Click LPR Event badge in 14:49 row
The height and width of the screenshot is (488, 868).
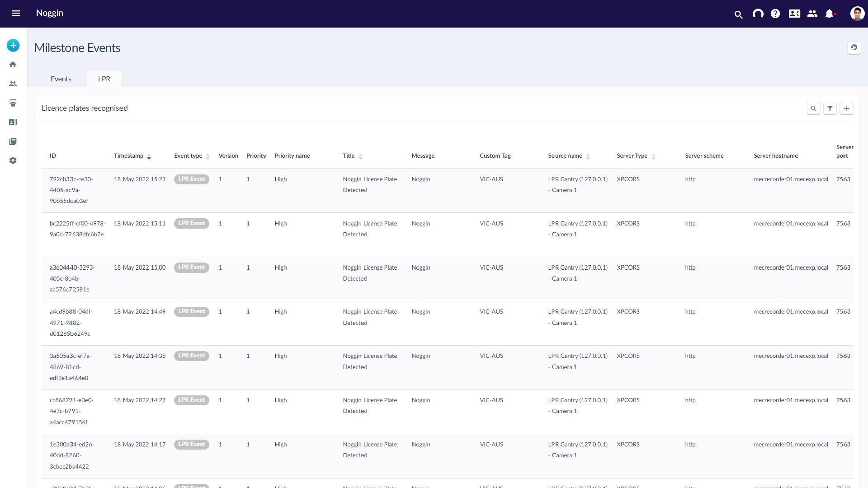192,312
